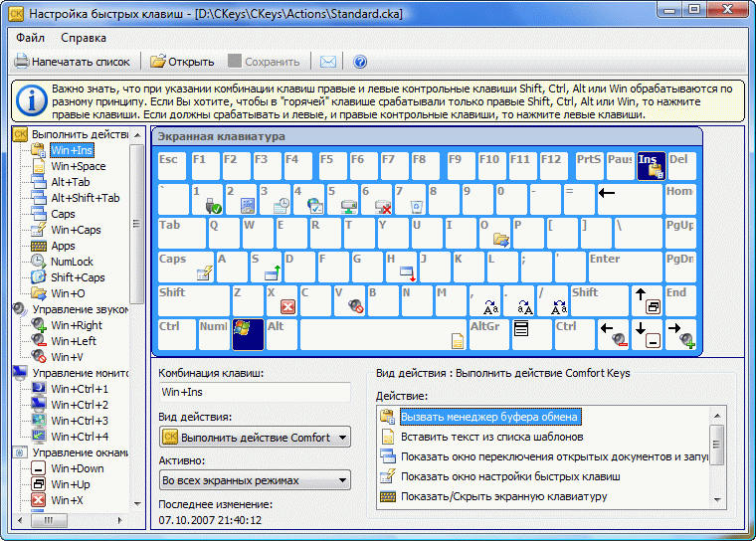Select the NumLock tree item

point(72,262)
